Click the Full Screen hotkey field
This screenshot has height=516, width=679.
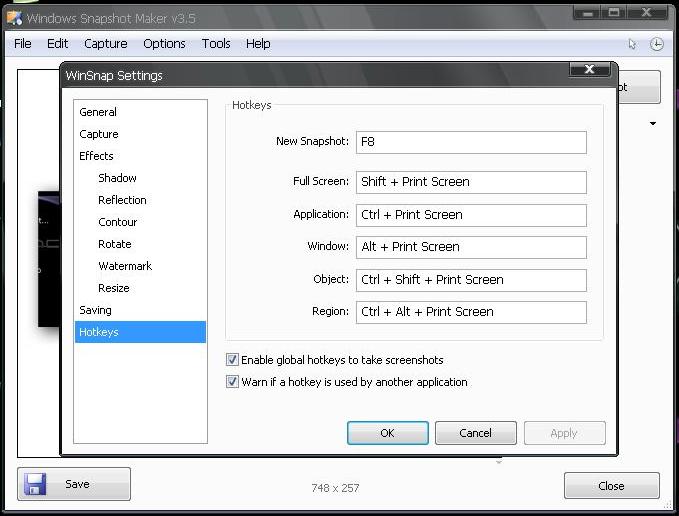(471, 182)
